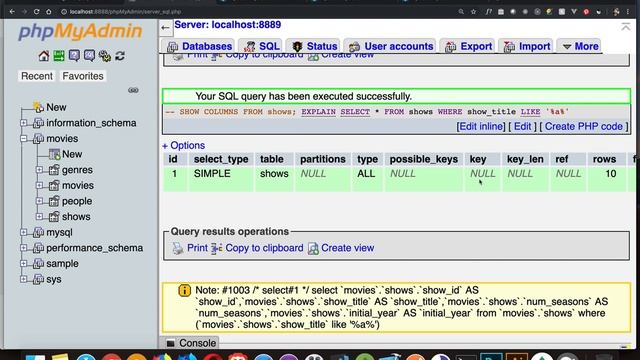The width and height of the screenshot is (640, 360).
Task: Click the information_schema database icon
Action: coord(38,123)
